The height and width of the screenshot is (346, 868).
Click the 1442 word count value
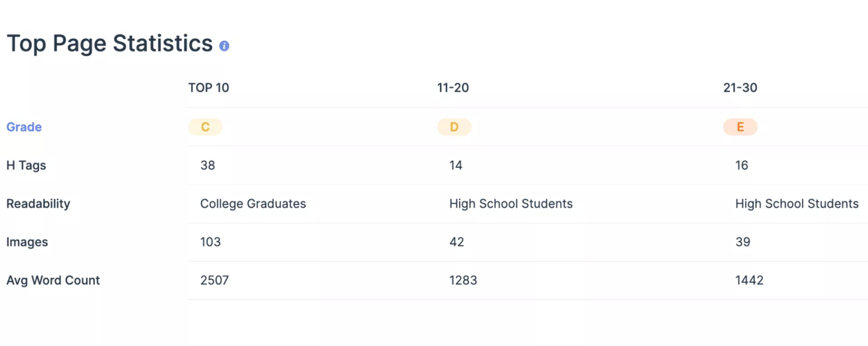pos(749,281)
